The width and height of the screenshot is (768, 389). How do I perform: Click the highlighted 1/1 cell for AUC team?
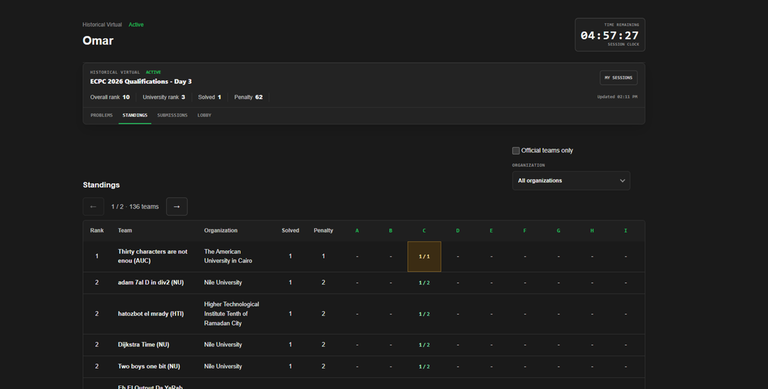tap(424, 256)
